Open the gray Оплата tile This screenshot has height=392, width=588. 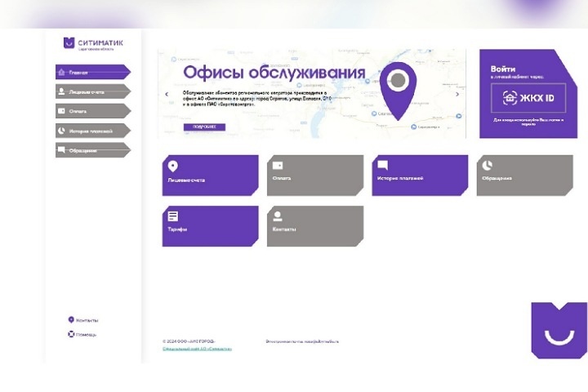pyautogui.click(x=314, y=176)
